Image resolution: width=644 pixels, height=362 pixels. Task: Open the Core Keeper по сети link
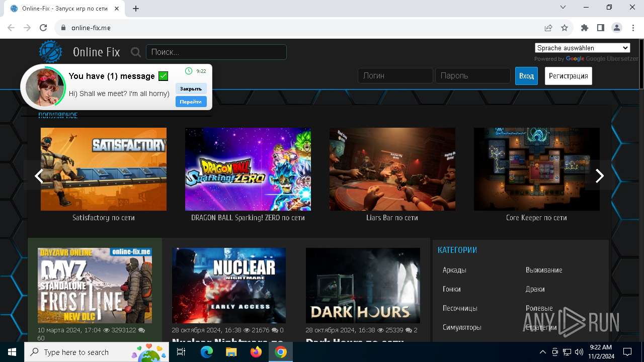537,218
